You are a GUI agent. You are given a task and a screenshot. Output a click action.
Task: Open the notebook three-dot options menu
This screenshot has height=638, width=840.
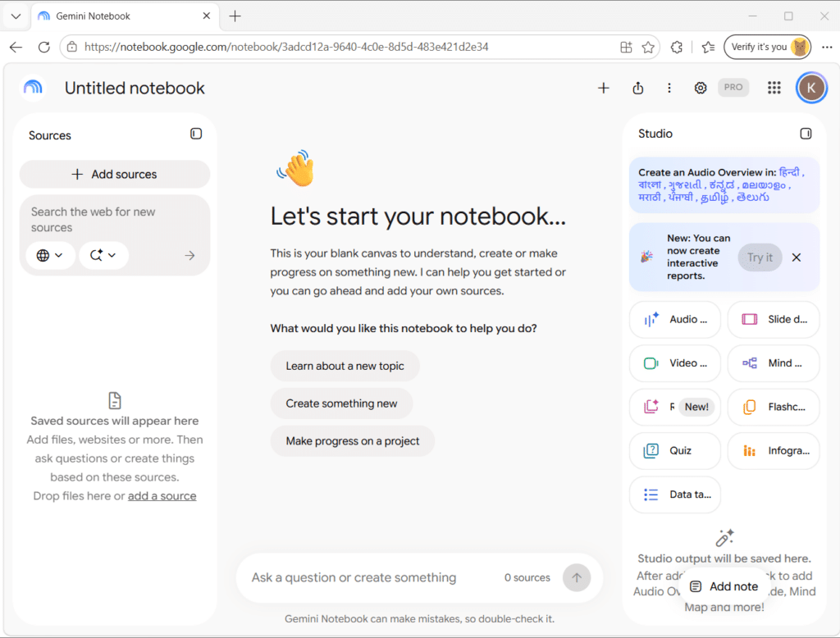click(669, 88)
